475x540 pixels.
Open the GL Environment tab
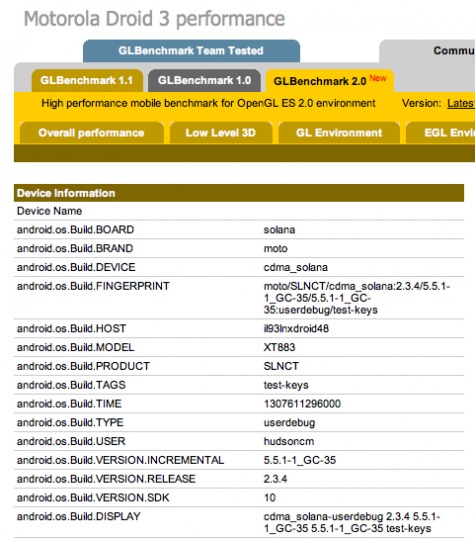coord(339,133)
